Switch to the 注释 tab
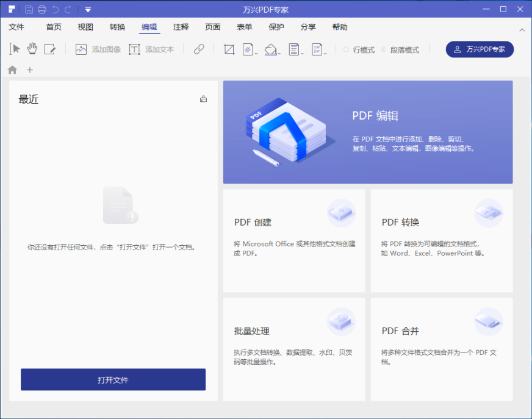 pyautogui.click(x=181, y=27)
